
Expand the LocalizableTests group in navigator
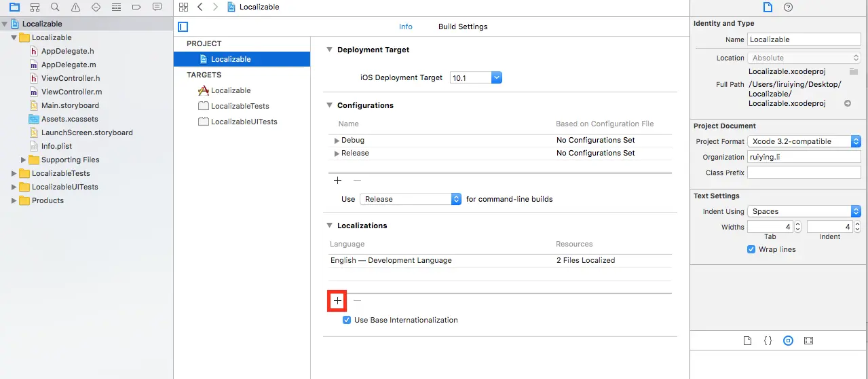point(14,173)
